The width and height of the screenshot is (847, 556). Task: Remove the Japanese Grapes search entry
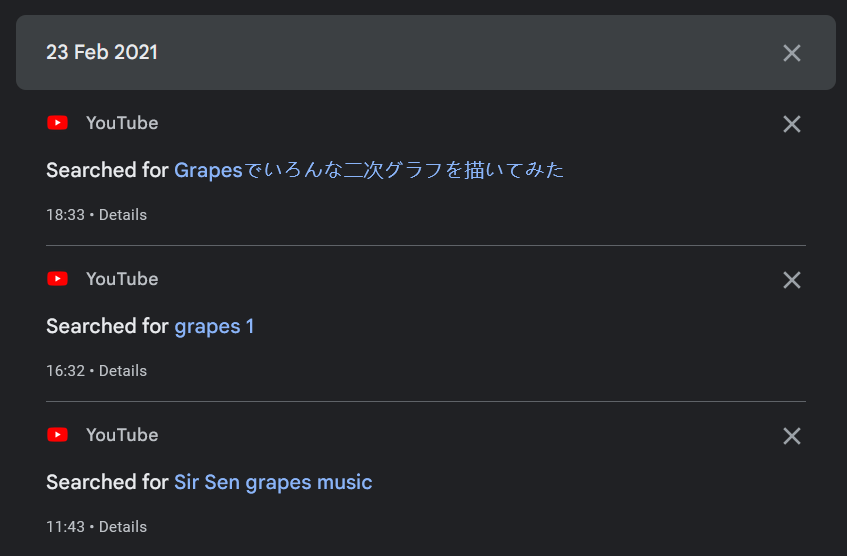click(x=792, y=124)
